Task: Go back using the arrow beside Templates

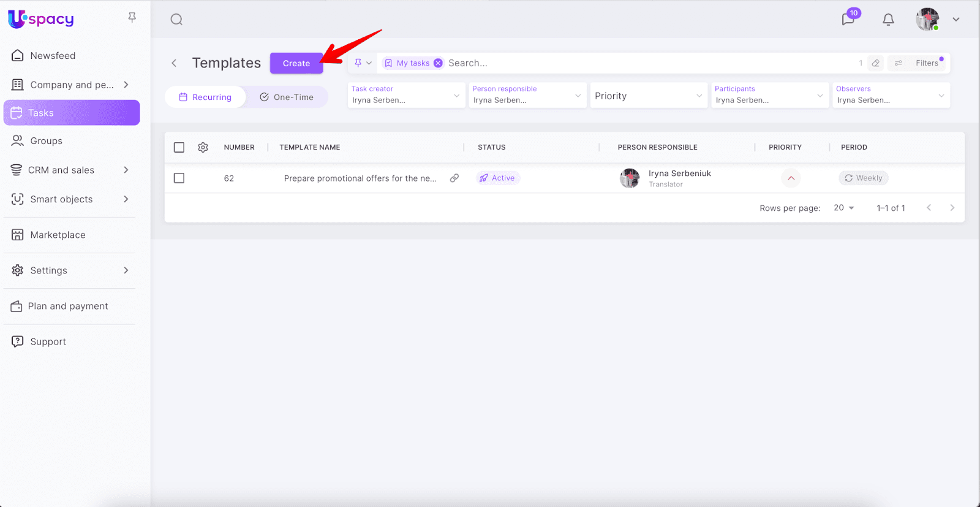Action: click(174, 63)
